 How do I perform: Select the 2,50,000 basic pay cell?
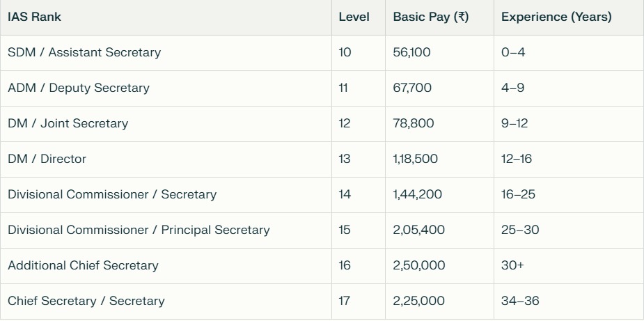418,265
